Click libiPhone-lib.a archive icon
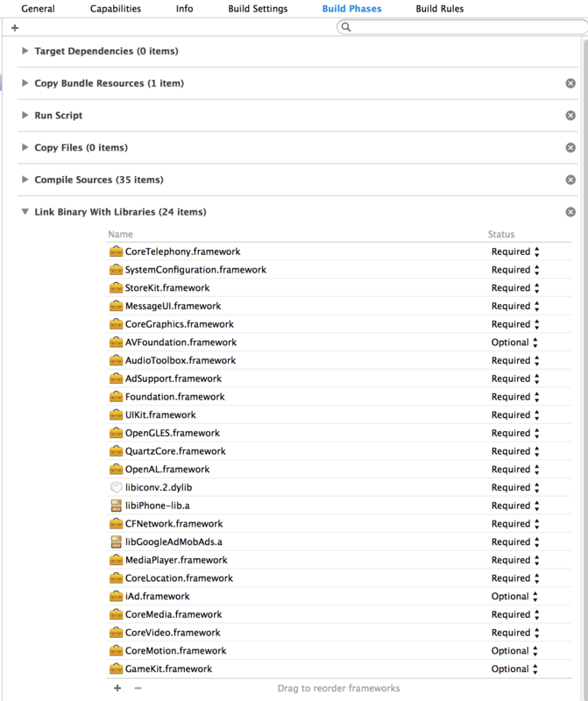The width and height of the screenshot is (588, 701). pos(116,506)
